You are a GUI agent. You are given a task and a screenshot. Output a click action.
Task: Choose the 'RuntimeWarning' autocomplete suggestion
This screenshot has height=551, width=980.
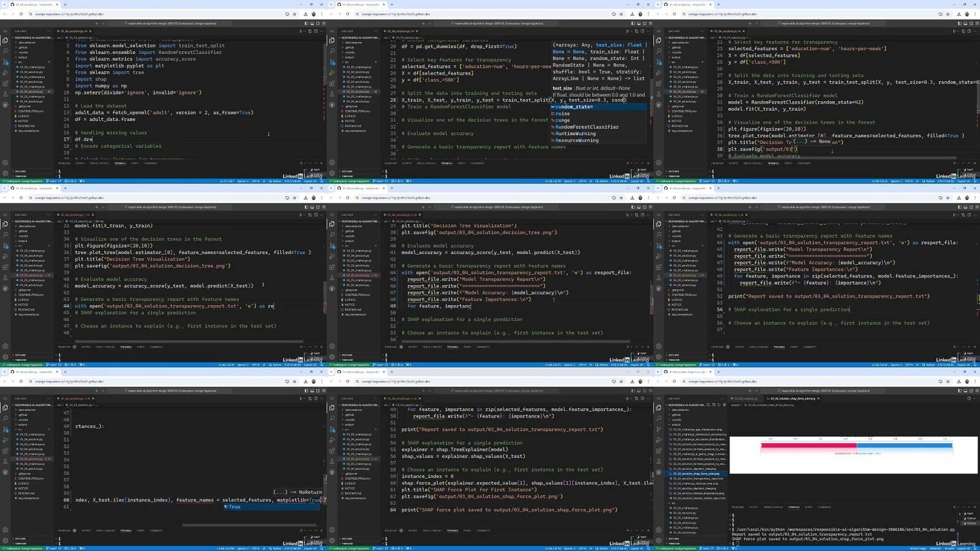(598, 134)
